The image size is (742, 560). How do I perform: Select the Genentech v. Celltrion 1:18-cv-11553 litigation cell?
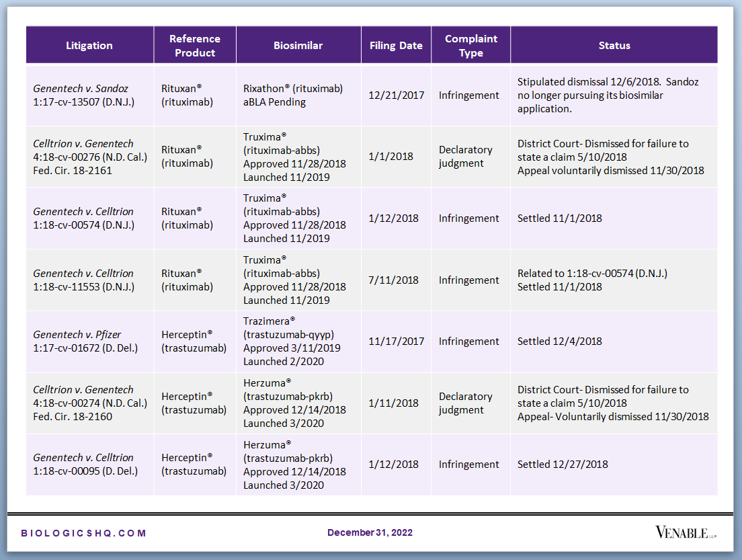click(x=89, y=280)
